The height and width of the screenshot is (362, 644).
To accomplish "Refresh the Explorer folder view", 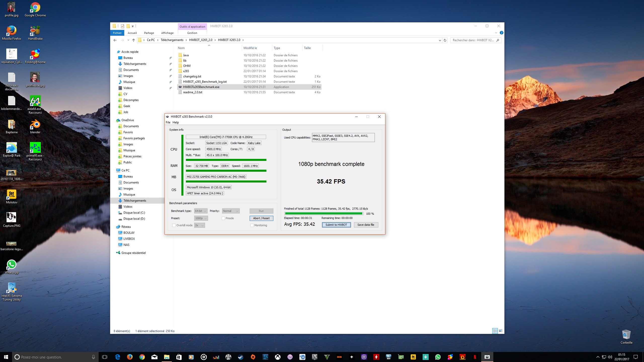I will coord(445,40).
